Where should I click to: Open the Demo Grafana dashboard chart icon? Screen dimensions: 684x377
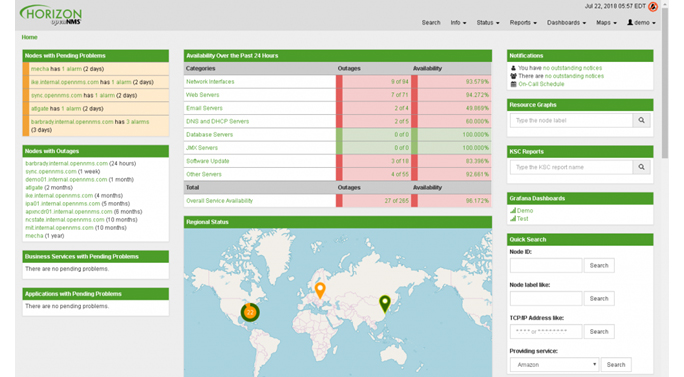pyautogui.click(x=513, y=210)
